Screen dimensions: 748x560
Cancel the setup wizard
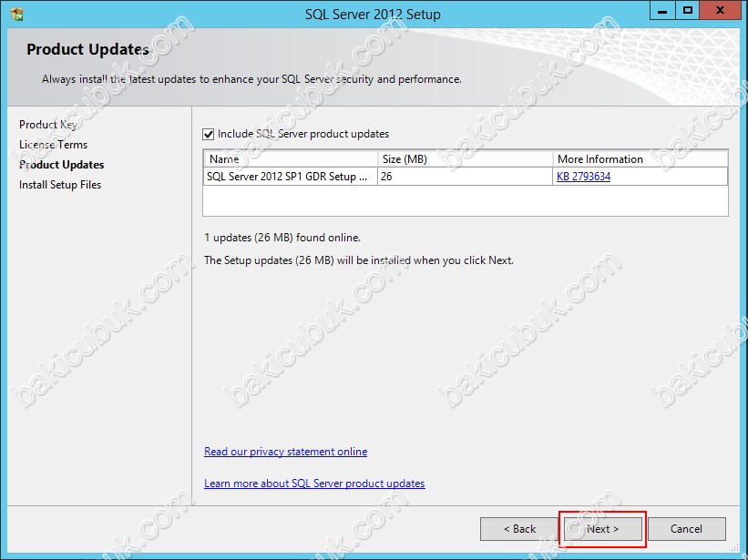point(686,529)
